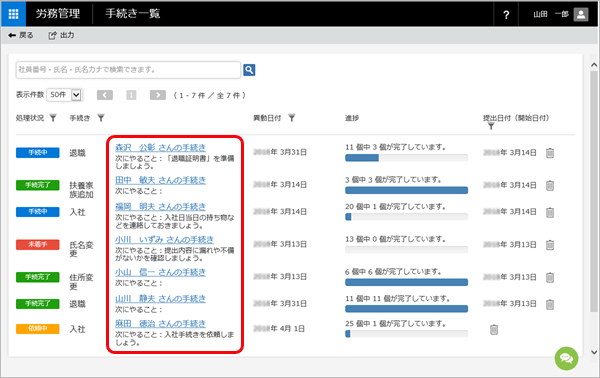Delete 山川 静夫 row via trash icon
The width and height of the screenshot is (600, 378).
pos(550,305)
